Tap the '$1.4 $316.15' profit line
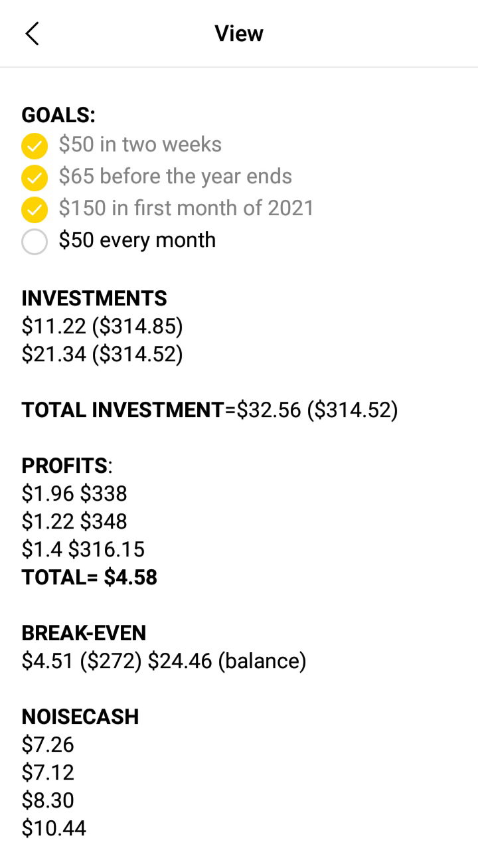Viewport: 478px width, 868px height. [x=83, y=549]
